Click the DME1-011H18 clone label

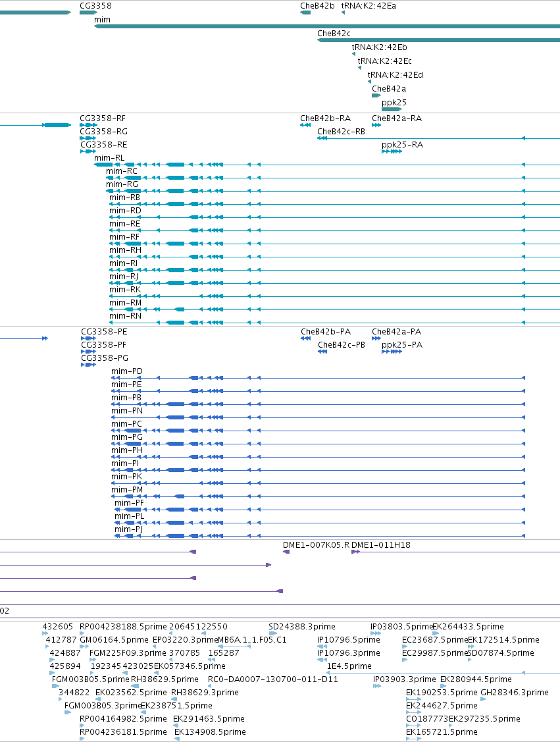tap(381, 544)
